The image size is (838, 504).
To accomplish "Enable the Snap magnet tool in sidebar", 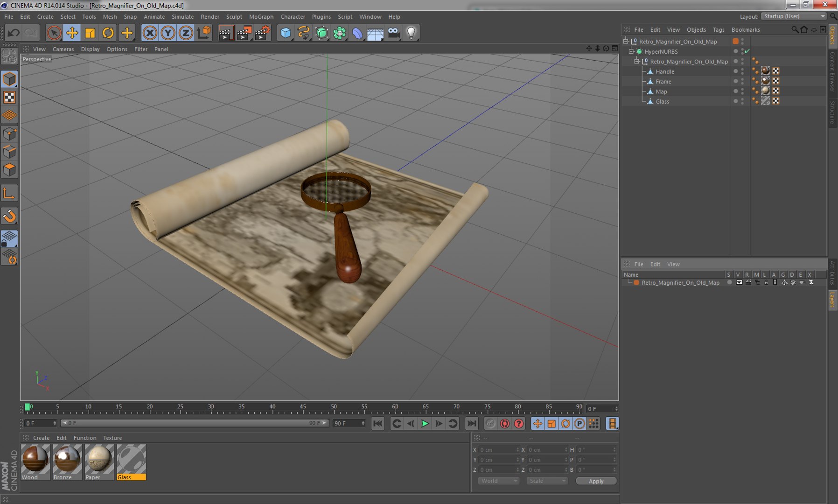I will [9, 216].
